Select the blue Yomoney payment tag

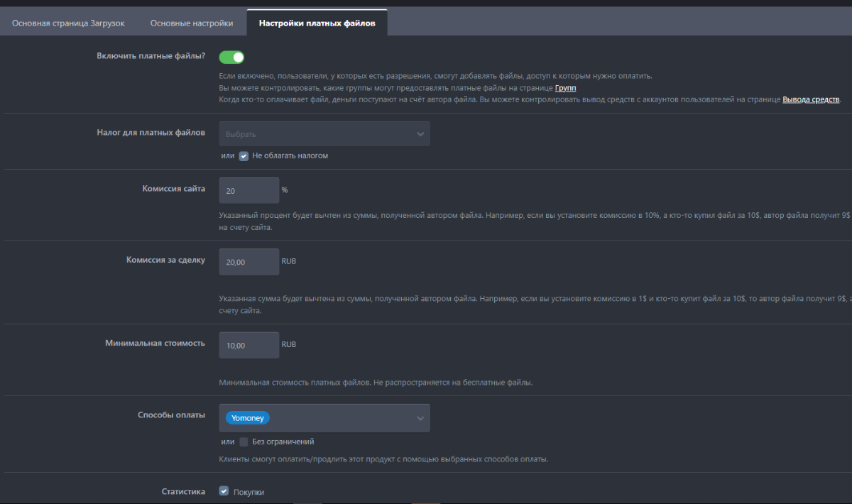[x=248, y=418]
